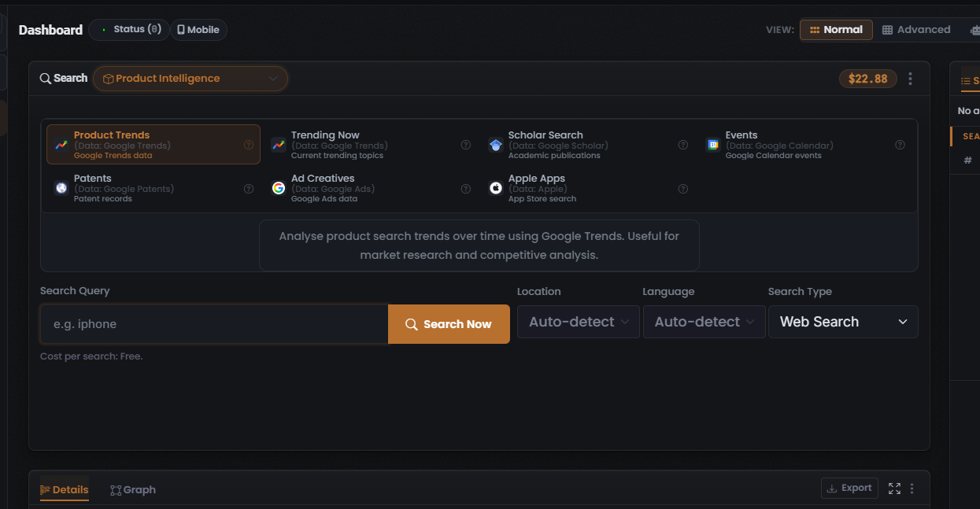Open help for Trending Now
Viewport: 980px width, 509px height.
[466, 145]
